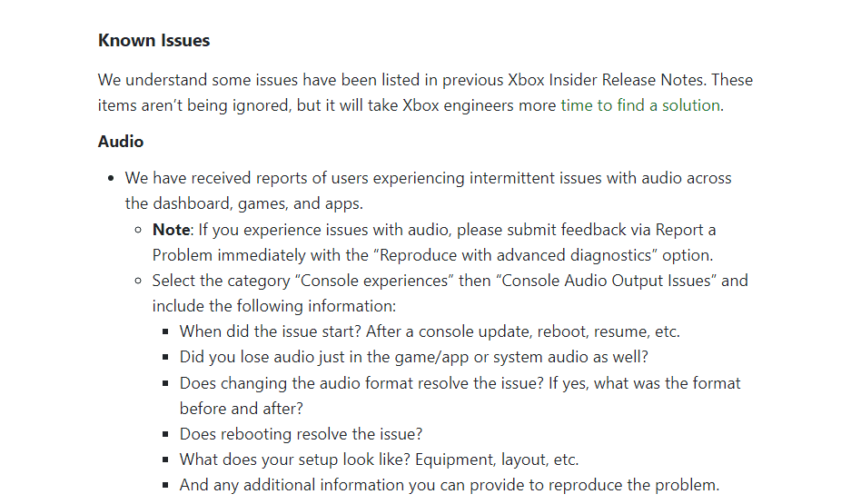Click the words "Report a" in the note
The image size is (851, 504).
tap(686, 230)
